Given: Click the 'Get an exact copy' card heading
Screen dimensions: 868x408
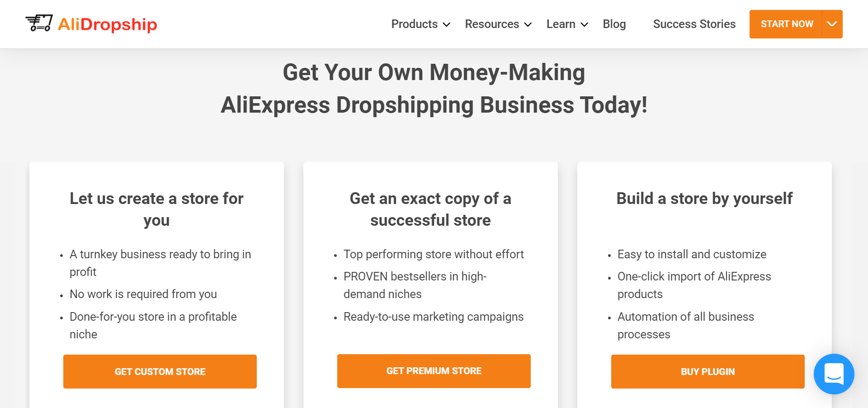Looking at the screenshot, I should point(430,209).
